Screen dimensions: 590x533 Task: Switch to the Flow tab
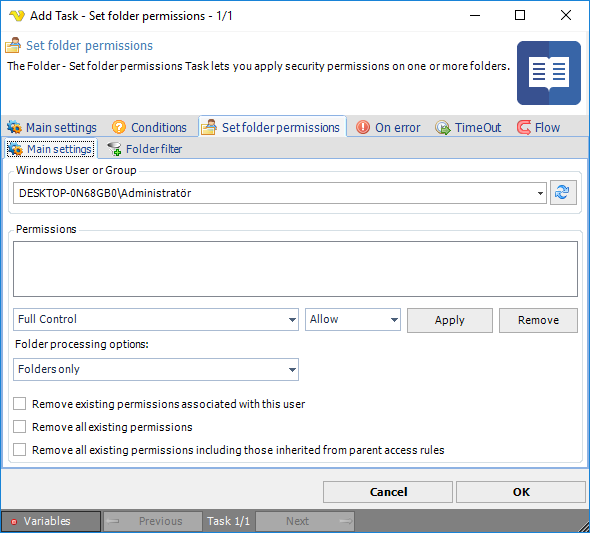click(538, 127)
